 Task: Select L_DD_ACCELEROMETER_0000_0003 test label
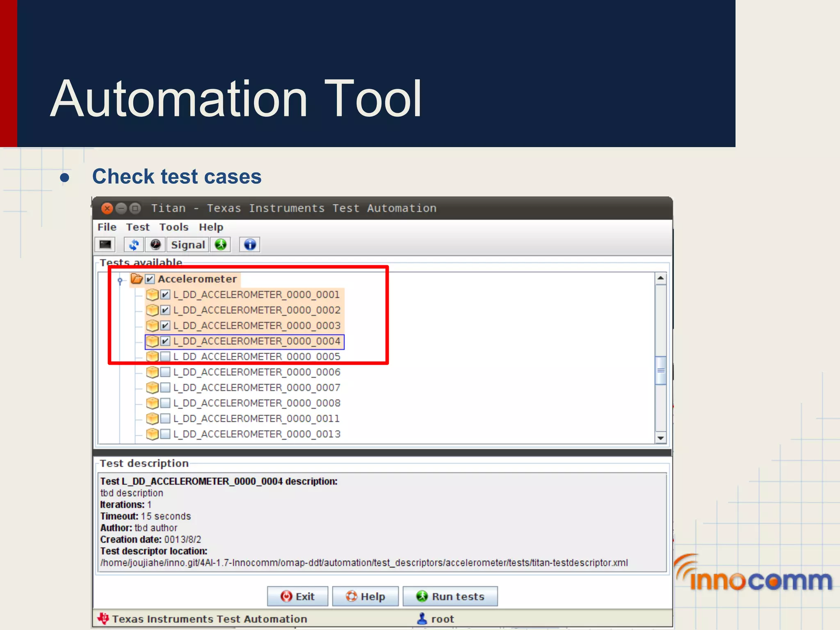click(x=257, y=326)
